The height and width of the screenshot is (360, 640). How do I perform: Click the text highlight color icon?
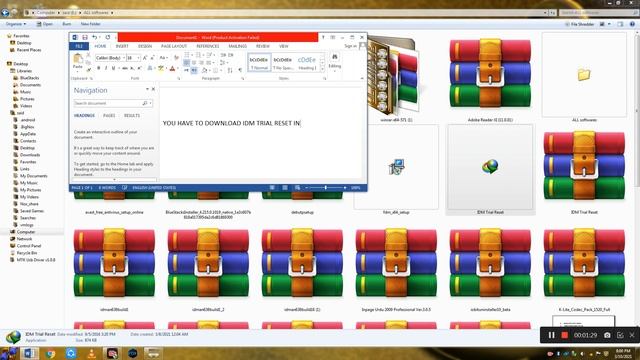pos(161,68)
